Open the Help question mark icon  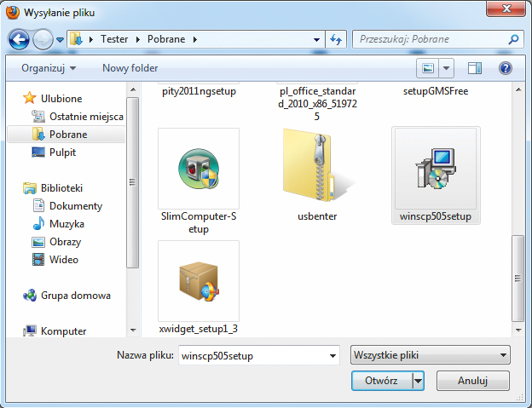[x=506, y=67]
